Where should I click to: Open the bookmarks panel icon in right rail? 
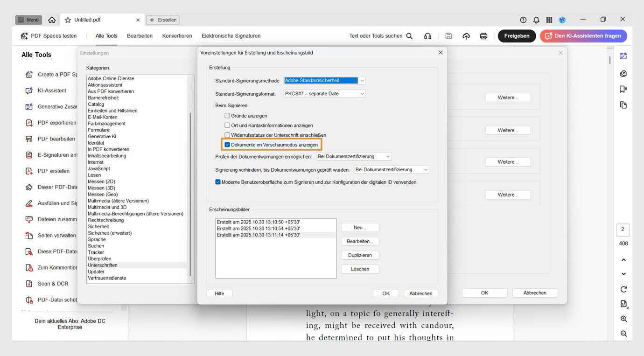623,89
